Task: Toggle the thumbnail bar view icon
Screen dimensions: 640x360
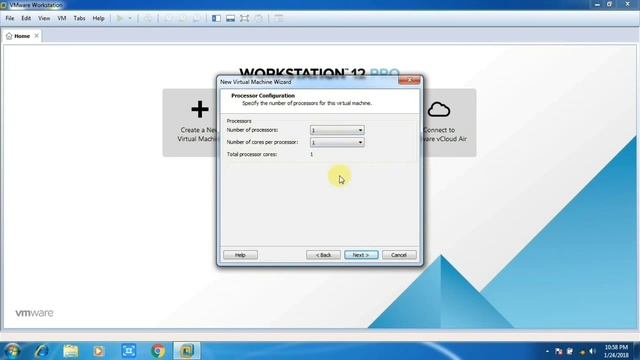Action: [230, 18]
